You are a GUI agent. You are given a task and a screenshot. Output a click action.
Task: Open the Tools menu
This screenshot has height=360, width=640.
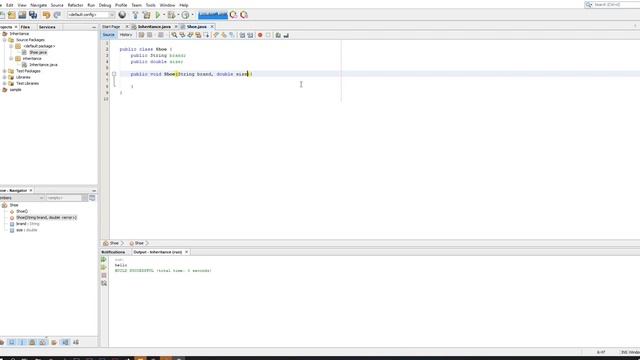coord(151,5)
